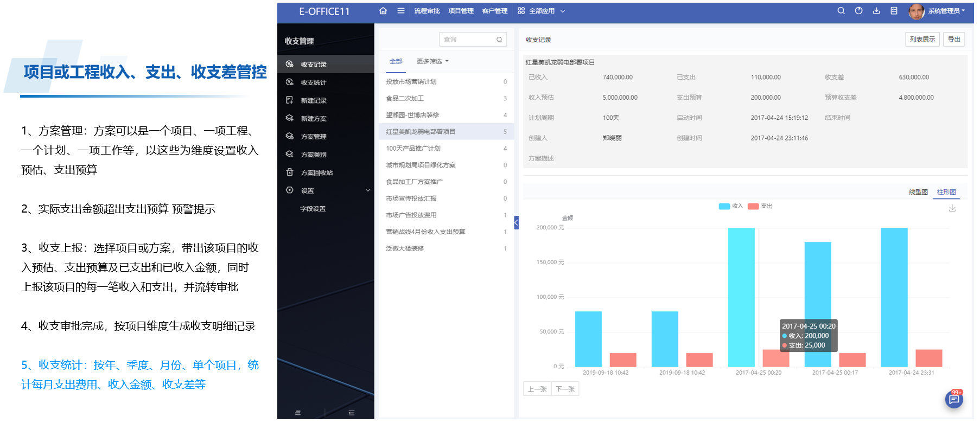The height and width of the screenshot is (423, 980).
Task: Select 食品加工厂方案推广 in the list
Action: pyautogui.click(x=446, y=182)
